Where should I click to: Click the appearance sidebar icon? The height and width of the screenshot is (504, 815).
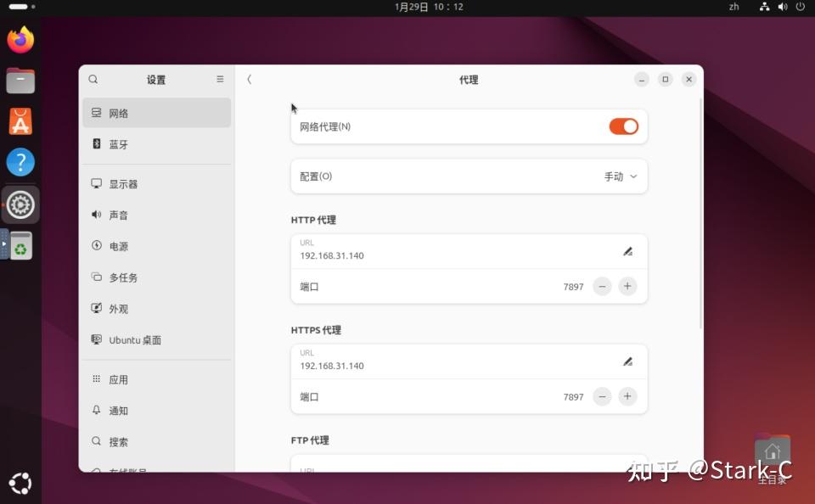coord(96,308)
